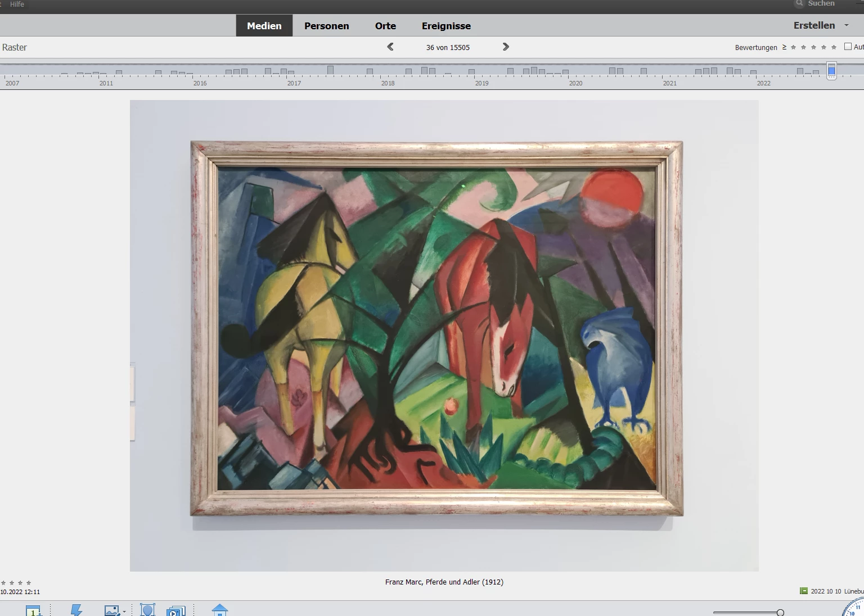Screen dimensions: 864x616
Task: Open the album 2022 10 10 Lünebu label
Action: pos(837,591)
